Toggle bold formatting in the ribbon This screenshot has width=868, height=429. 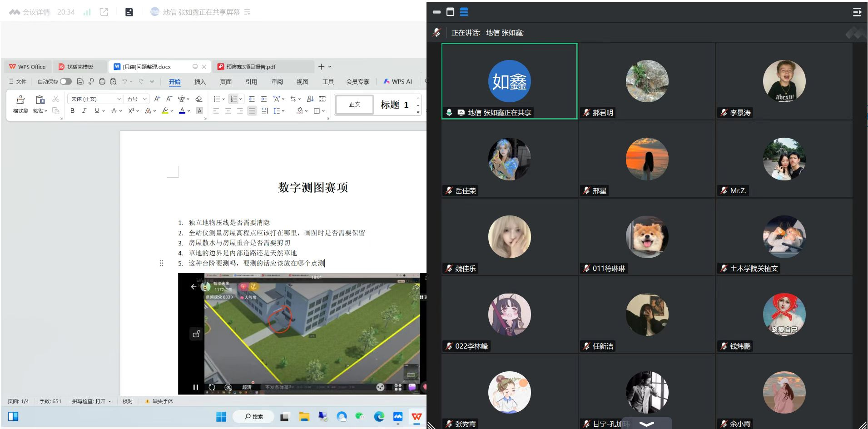click(x=72, y=110)
